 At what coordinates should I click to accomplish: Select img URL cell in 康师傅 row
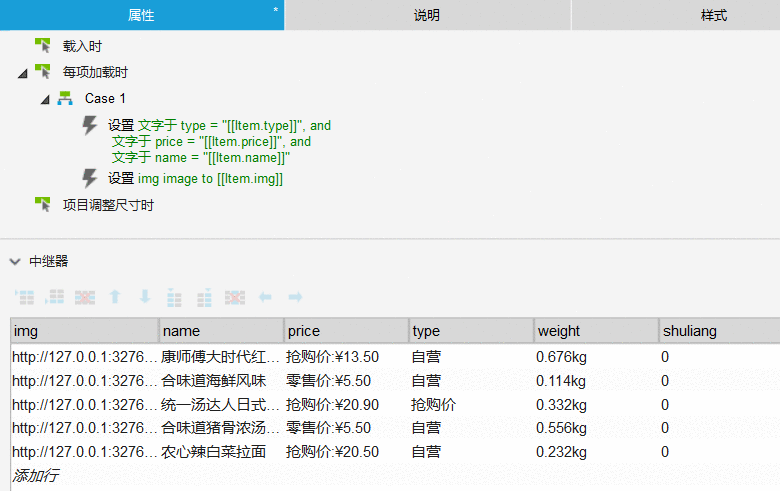[85, 357]
